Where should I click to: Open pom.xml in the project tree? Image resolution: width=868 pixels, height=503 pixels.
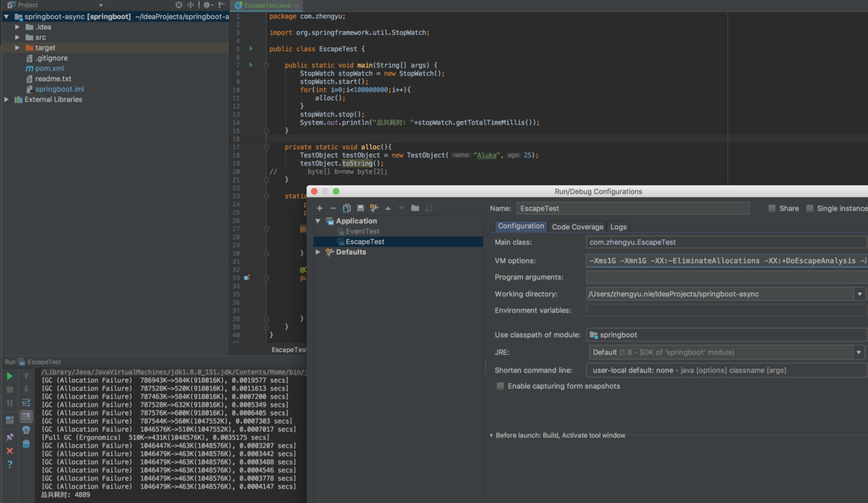tap(49, 69)
